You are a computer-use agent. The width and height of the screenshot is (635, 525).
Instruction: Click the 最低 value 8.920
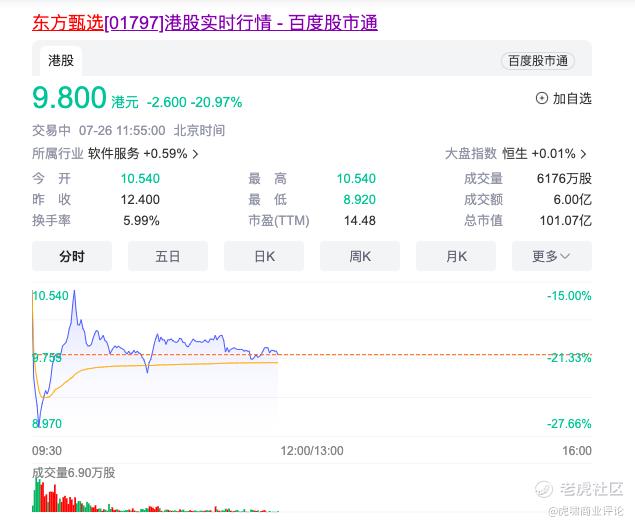pos(360,199)
